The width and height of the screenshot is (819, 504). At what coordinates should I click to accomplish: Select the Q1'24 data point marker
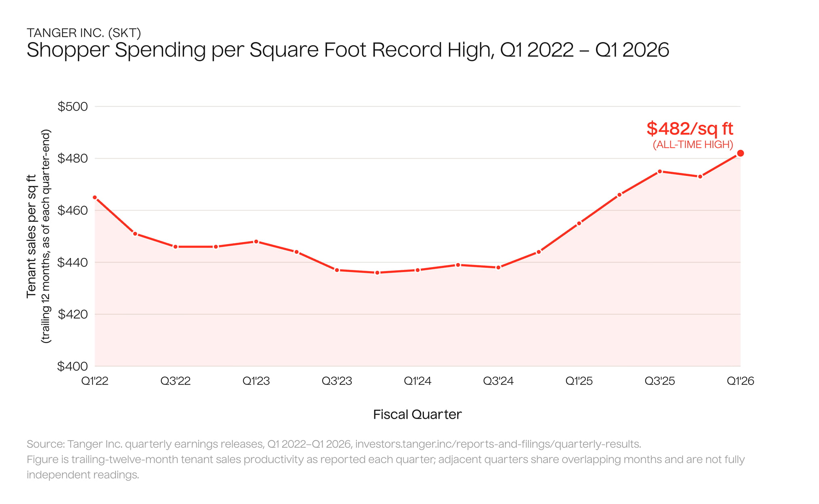click(418, 270)
